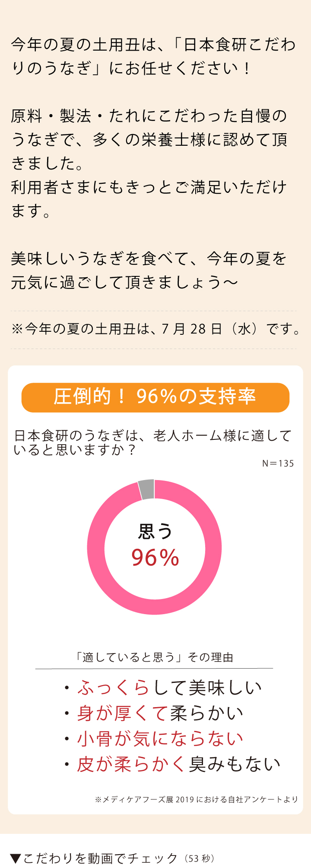Click the 原料・製法・たれ paragraph text
Screen dimensions: 311x868
coord(149,163)
